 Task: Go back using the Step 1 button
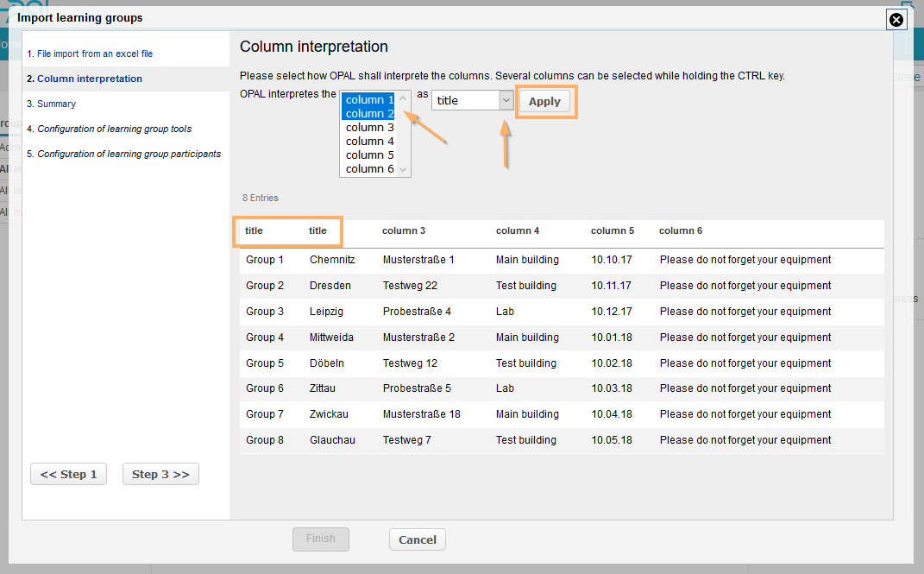[x=68, y=474]
